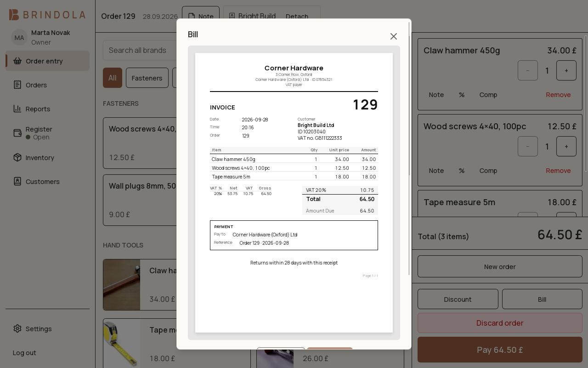Screen dimensions: 588x368
Task: Increase Wood screws 4×40 quantity
Action: (566, 146)
